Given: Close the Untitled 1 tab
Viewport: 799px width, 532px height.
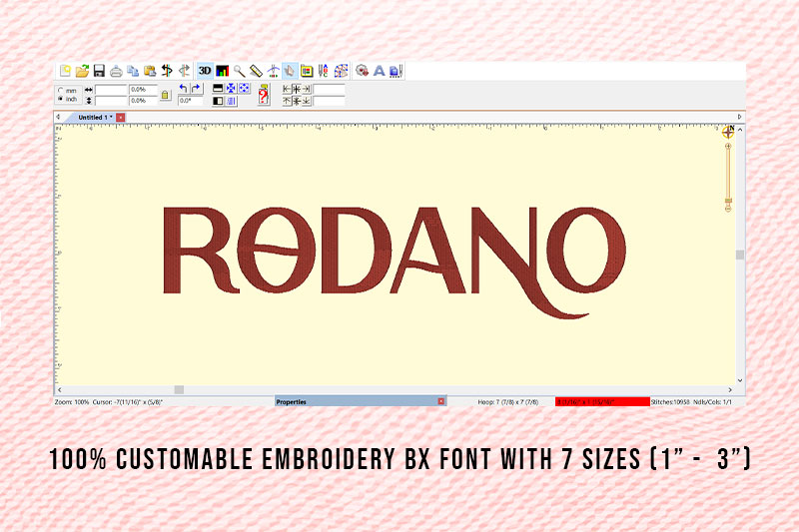Looking at the screenshot, I should [120, 118].
